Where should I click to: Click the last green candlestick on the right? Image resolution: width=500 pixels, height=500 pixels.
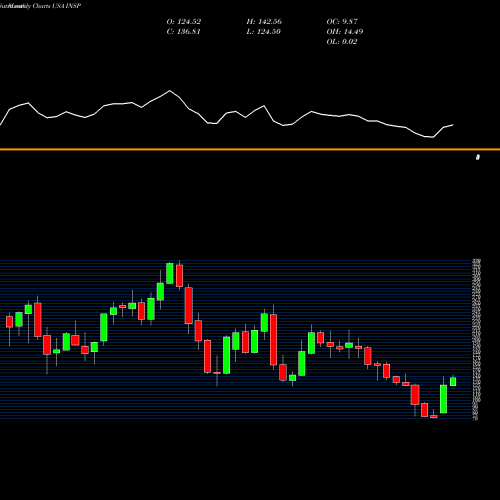[x=453, y=381]
